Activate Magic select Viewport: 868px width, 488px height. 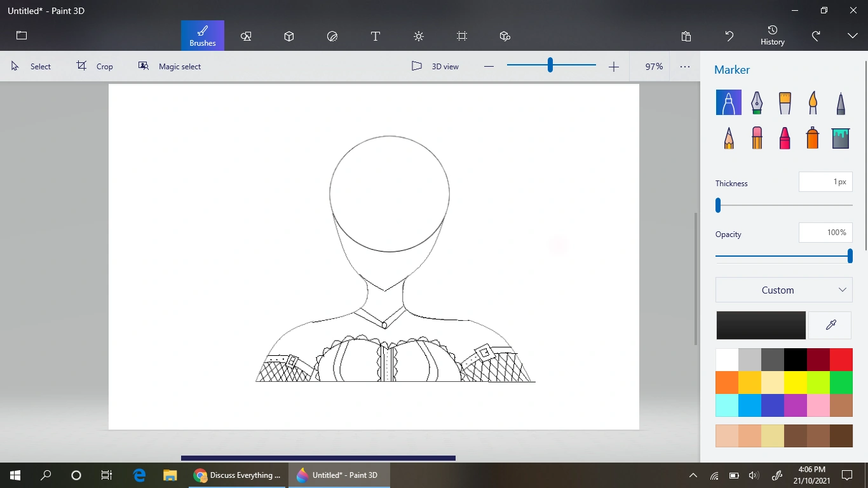pos(169,66)
